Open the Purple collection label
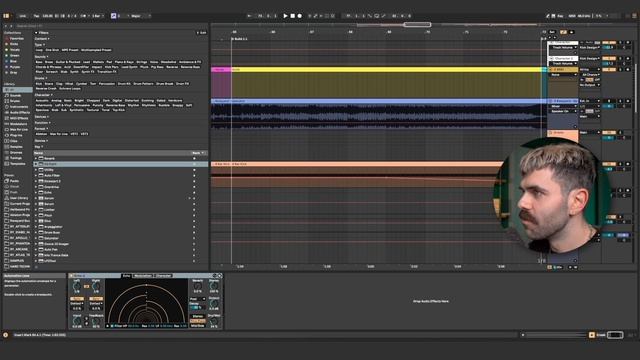This screenshot has height=360, width=640. tap(15, 67)
